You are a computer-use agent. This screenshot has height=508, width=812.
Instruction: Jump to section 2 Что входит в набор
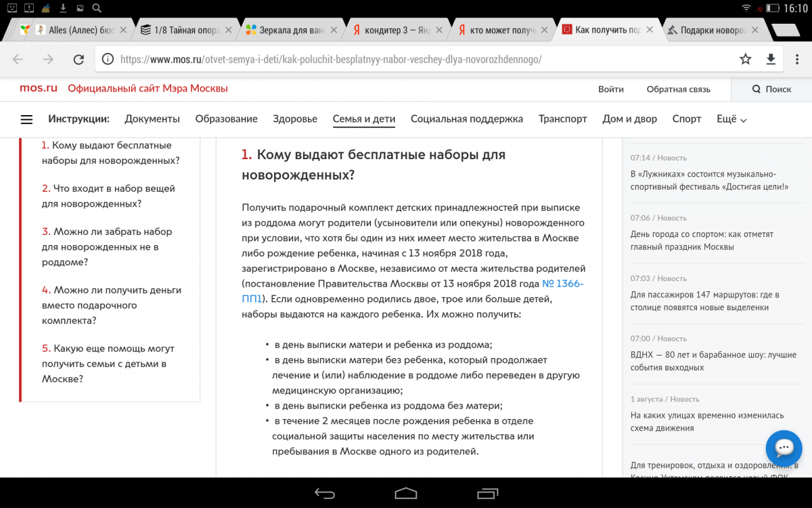coord(108,196)
